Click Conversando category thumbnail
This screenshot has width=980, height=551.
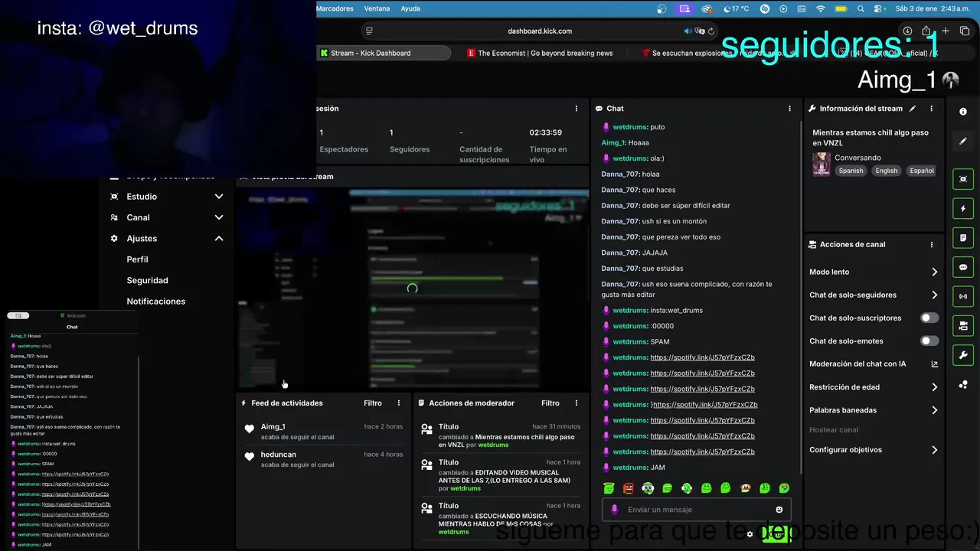[x=822, y=164]
